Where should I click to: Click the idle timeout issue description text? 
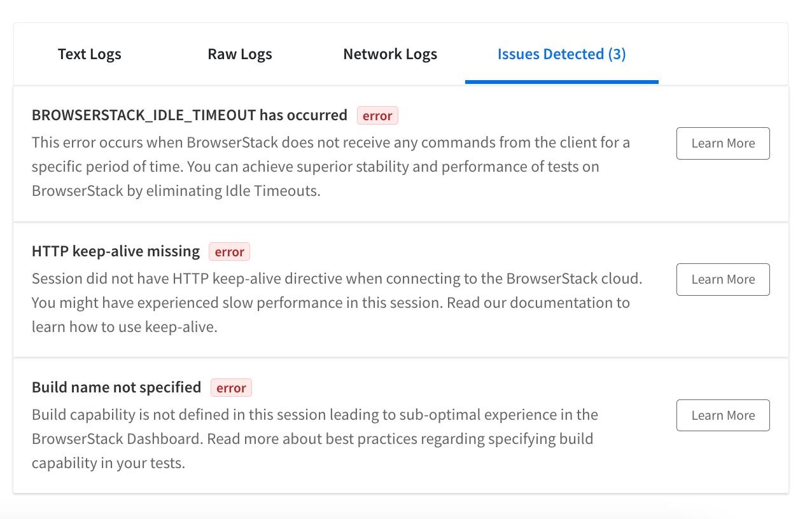[330, 166]
